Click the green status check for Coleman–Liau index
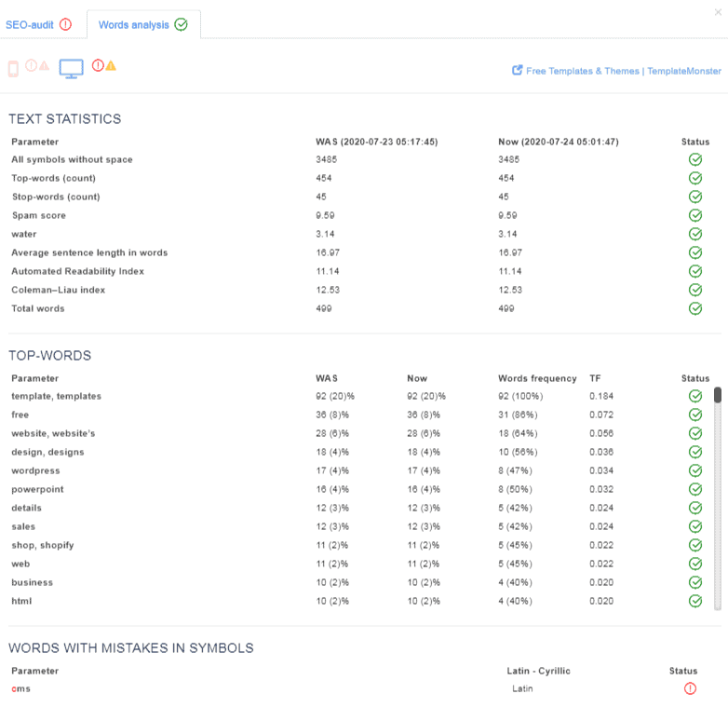 pos(694,290)
